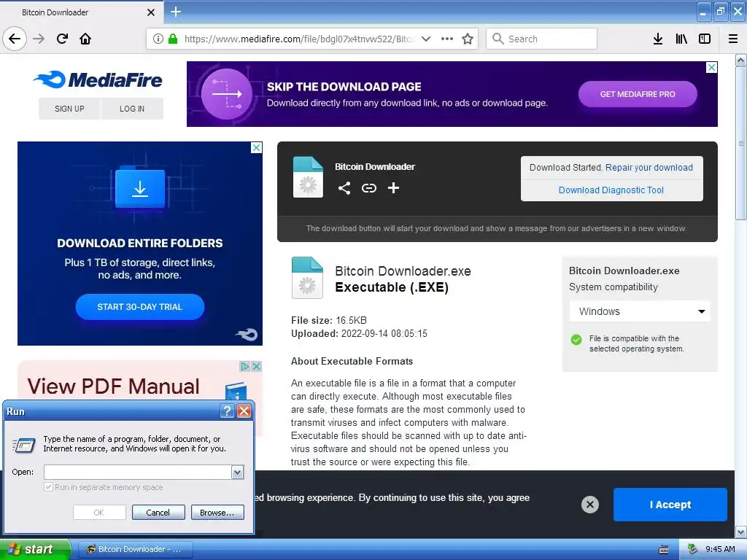Close the View PDF Manual ad
747x560 pixels.
coord(256,366)
